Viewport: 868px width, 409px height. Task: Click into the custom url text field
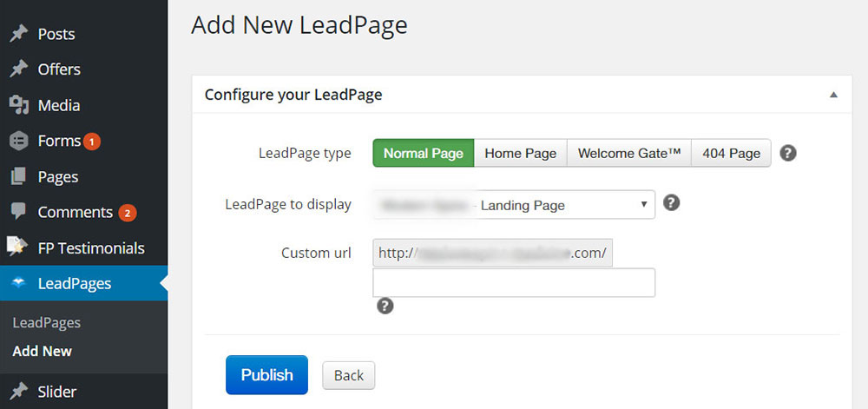pos(514,282)
